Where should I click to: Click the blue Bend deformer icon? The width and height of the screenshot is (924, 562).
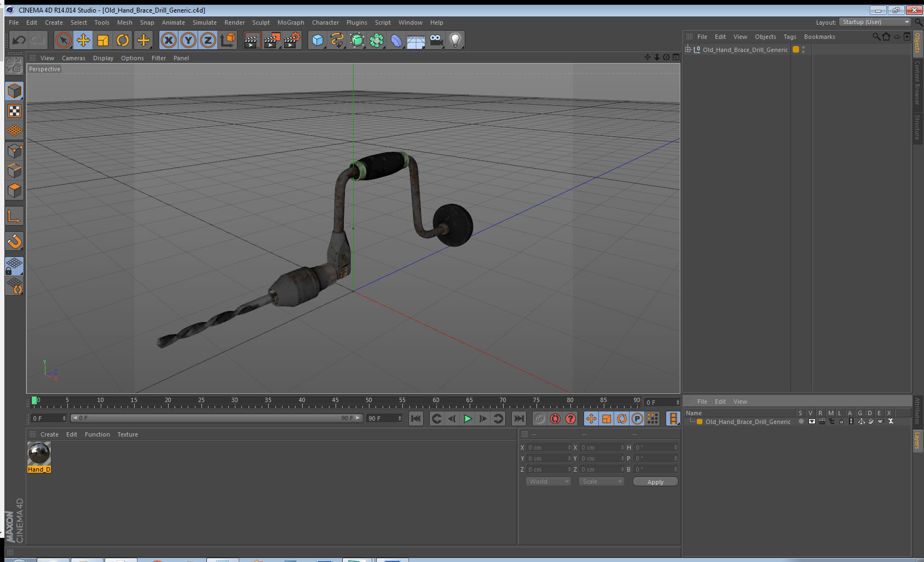point(396,40)
